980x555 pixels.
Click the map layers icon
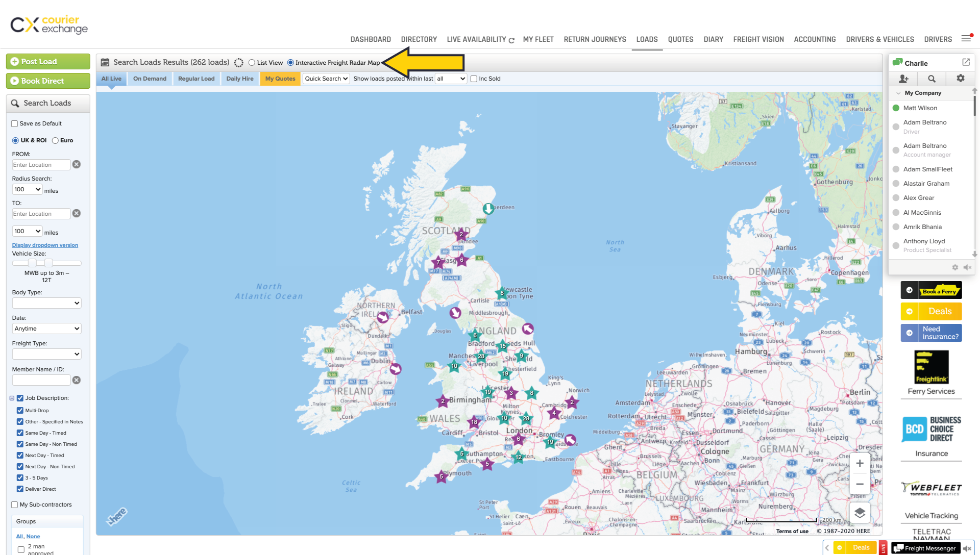pos(860,513)
